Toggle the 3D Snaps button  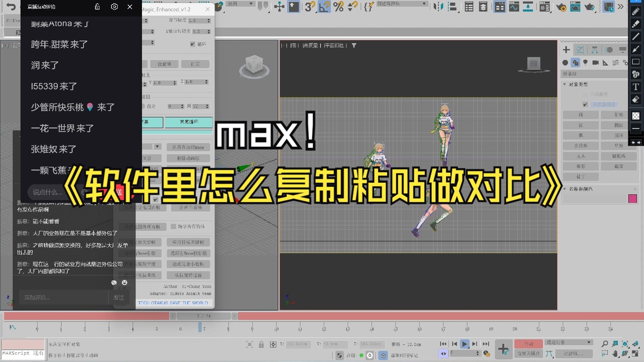[310, 6]
